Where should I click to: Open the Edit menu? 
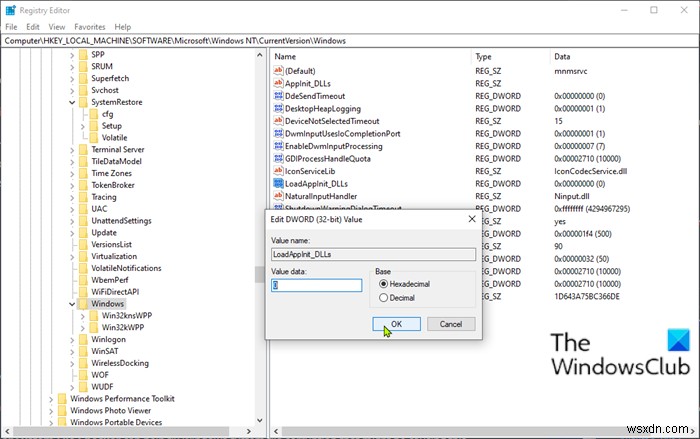(x=33, y=27)
